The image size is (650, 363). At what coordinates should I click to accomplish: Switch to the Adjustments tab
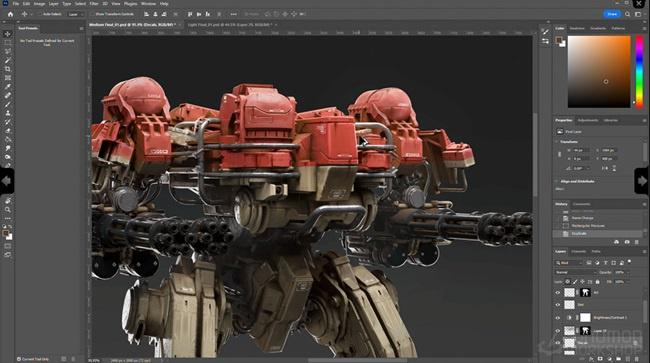tap(588, 121)
